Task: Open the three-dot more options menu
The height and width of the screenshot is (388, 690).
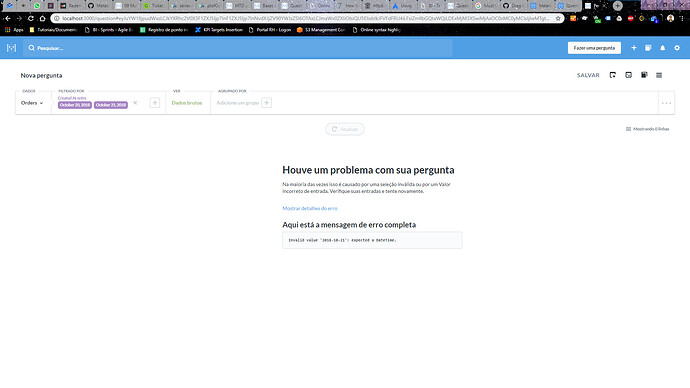Action: tap(666, 103)
